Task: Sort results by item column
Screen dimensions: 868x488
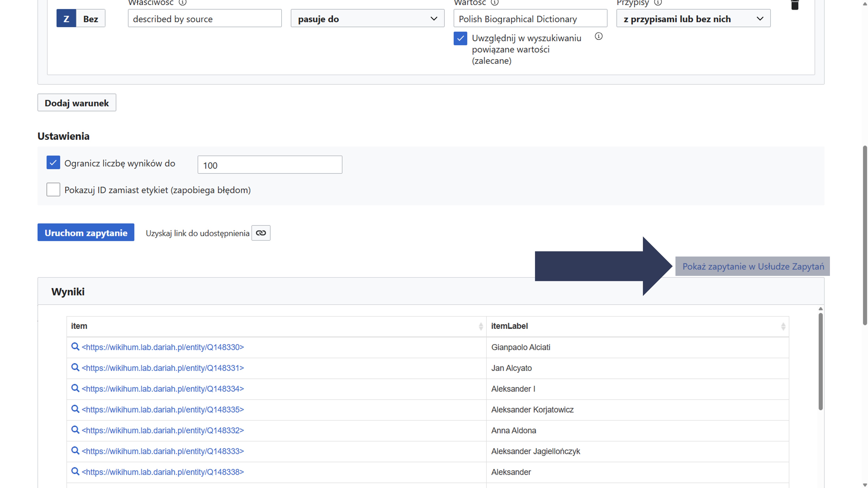Action: click(x=481, y=326)
